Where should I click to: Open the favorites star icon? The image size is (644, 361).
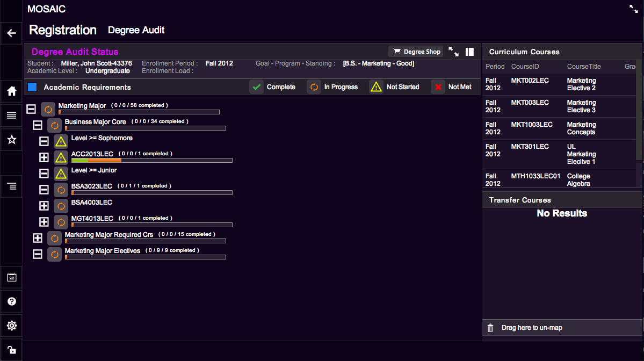11,140
